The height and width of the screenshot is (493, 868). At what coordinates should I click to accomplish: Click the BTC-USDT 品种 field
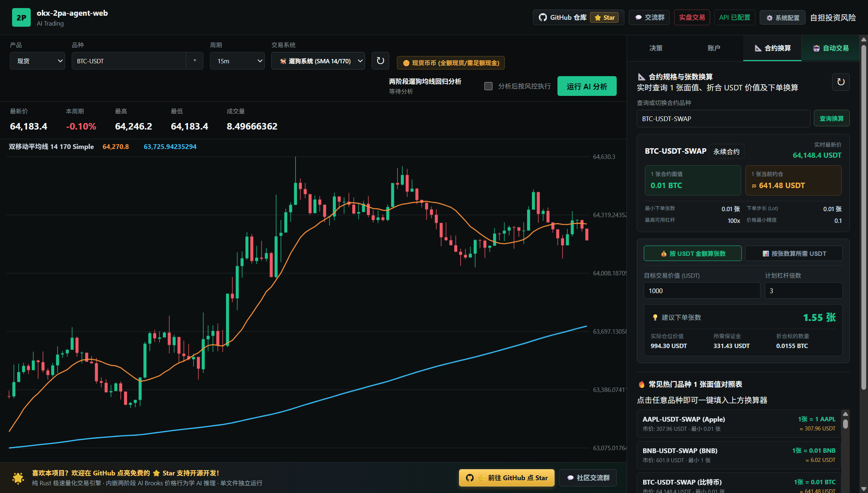129,61
